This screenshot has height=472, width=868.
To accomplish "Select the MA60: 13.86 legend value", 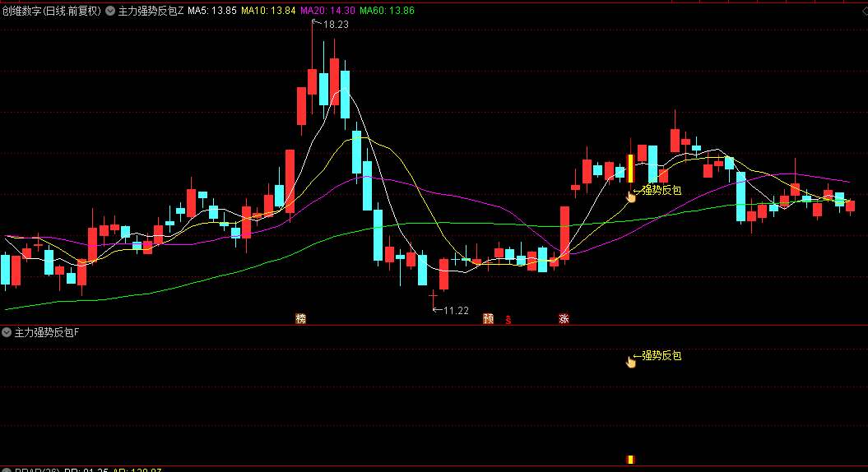I will coord(387,11).
